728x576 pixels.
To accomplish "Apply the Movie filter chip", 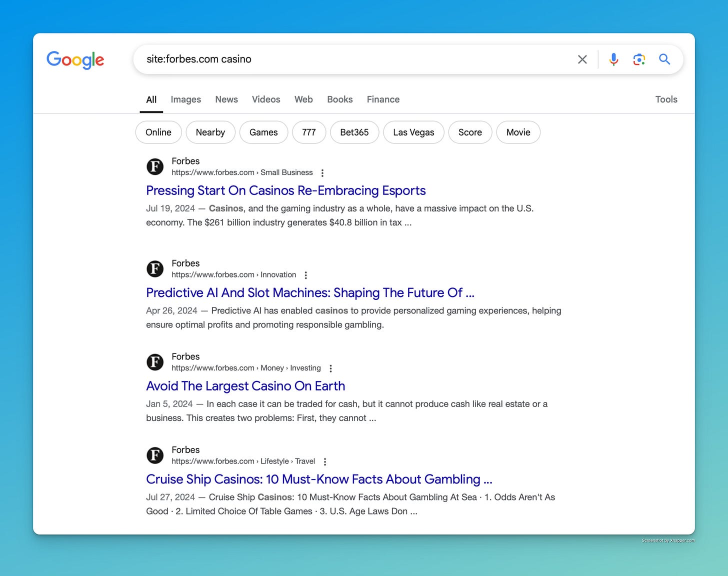I will pos(518,132).
